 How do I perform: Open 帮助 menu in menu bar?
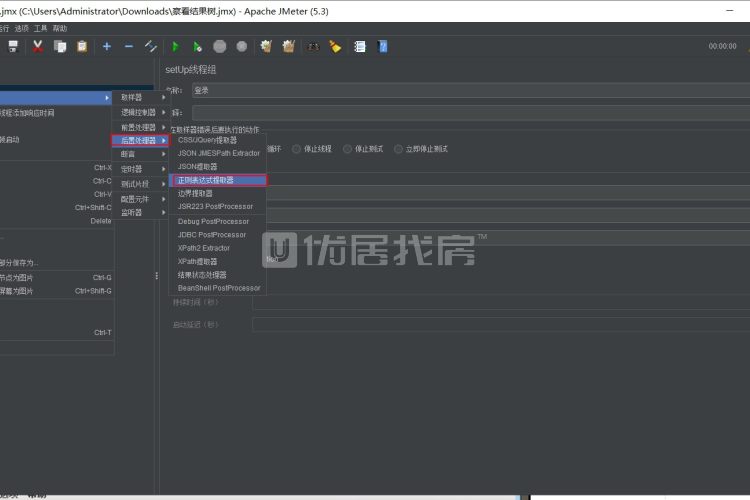click(x=60, y=28)
